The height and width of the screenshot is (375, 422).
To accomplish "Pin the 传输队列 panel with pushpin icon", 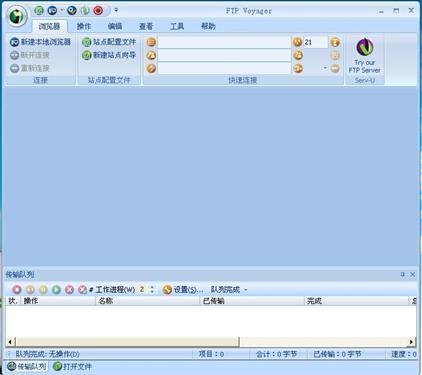I will coord(403,274).
